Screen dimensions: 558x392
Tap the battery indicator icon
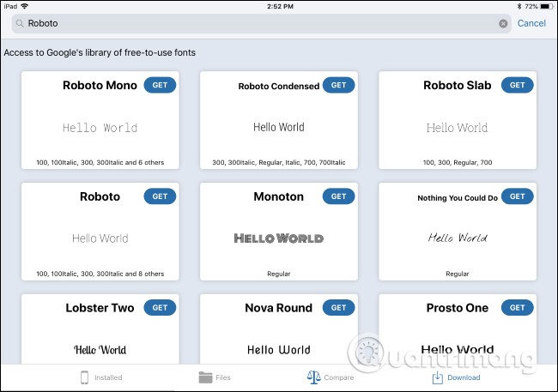point(546,6)
